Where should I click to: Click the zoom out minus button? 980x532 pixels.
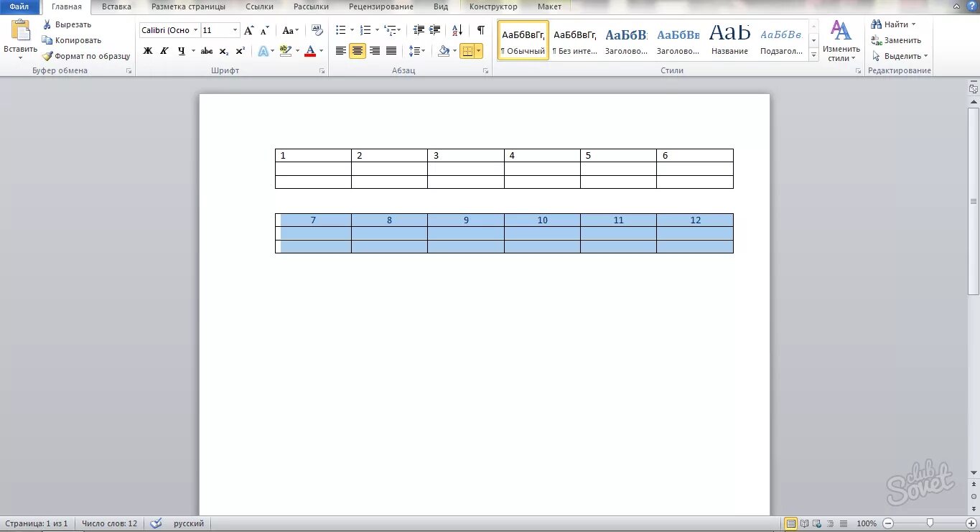pyautogui.click(x=888, y=524)
